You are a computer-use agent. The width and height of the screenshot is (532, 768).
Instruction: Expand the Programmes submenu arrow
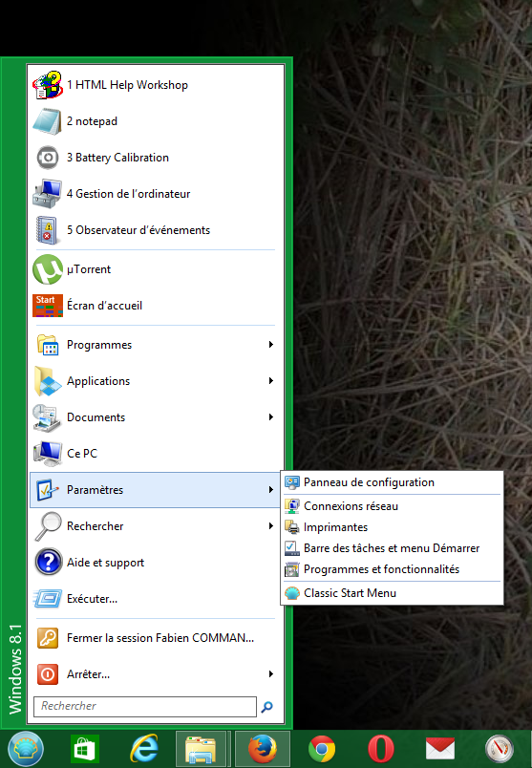pyautogui.click(x=271, y=344)
